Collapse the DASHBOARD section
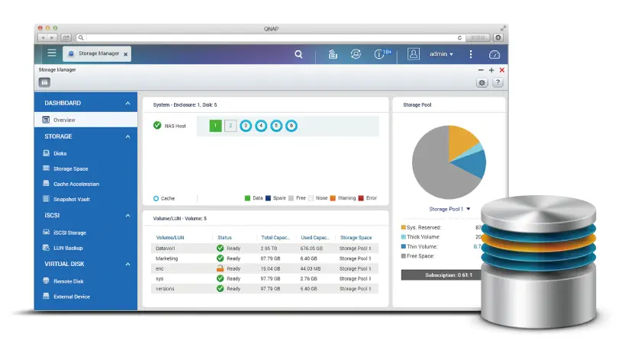Screen dimensions: 644x343 pos(127,104)
